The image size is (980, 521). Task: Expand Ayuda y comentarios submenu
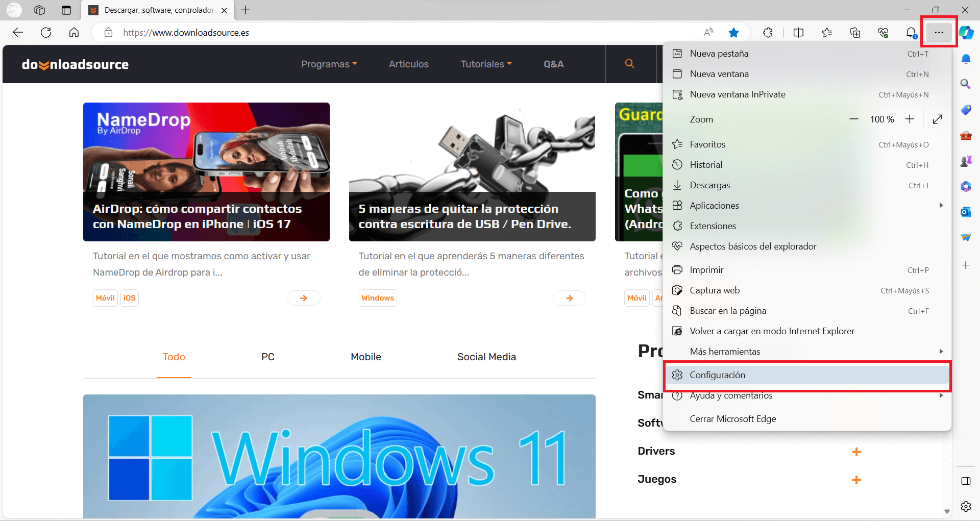coord(941,395)
